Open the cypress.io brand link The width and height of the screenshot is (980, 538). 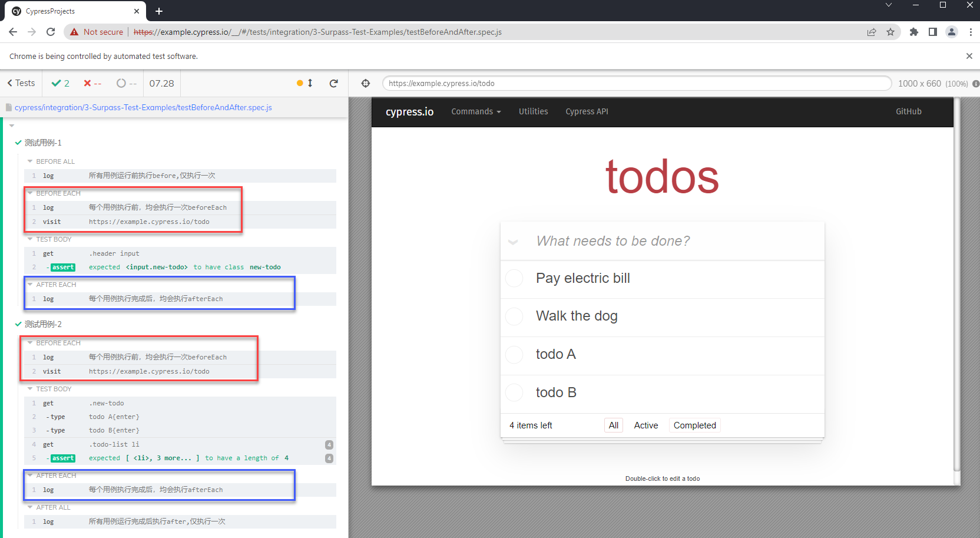coord(409,111)
